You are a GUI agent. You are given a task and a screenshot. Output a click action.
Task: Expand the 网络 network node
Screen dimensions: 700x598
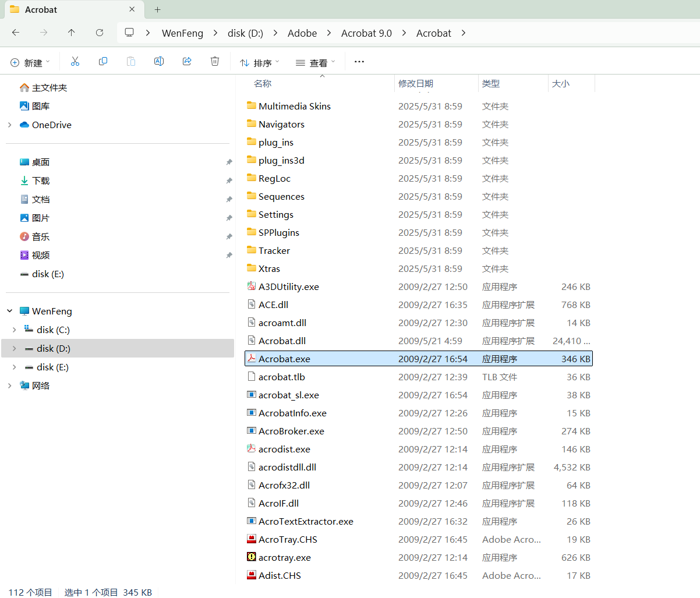pos(10,385)
